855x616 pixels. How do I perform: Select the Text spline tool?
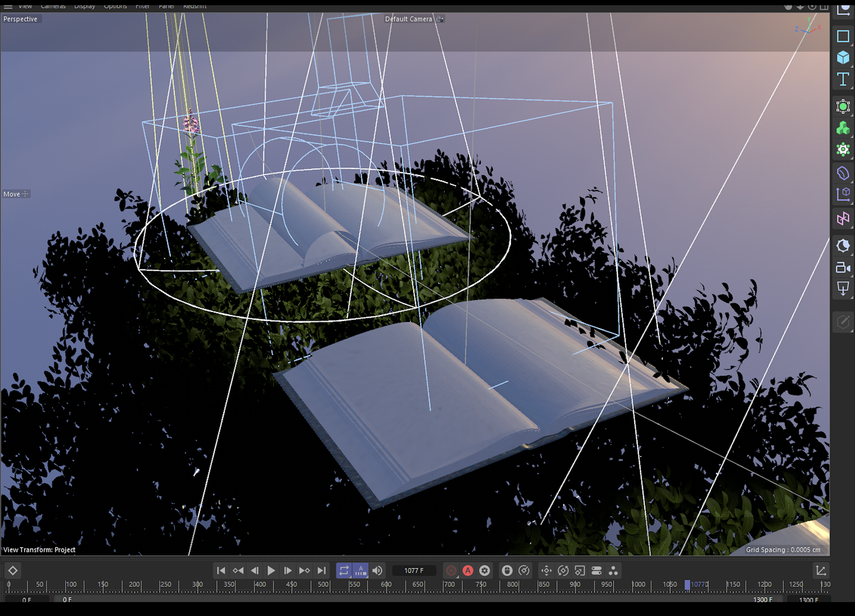click(x=843, y=80)
